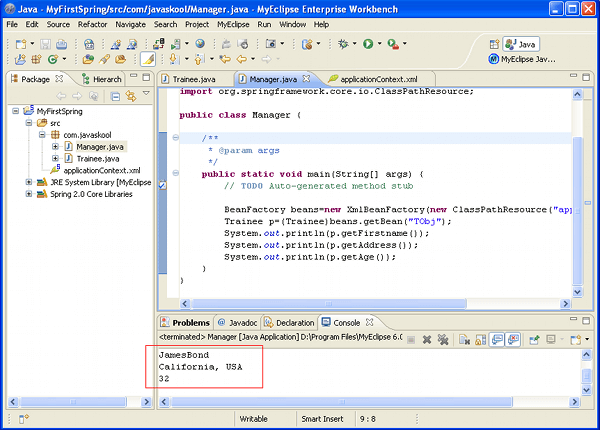Screen dimensions: 600x430
Task: Click the Back navigation yellow arrow
Action: click(241, 59)
